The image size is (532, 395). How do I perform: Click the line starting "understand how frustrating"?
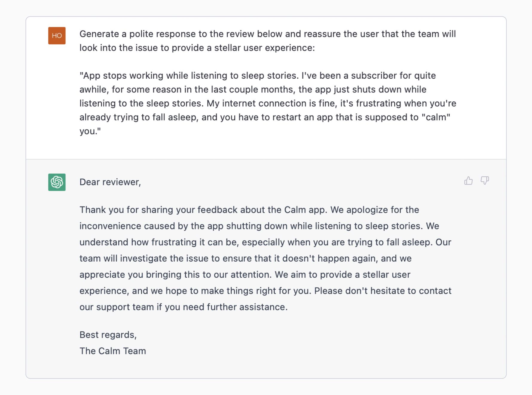(x=265, y=242)
